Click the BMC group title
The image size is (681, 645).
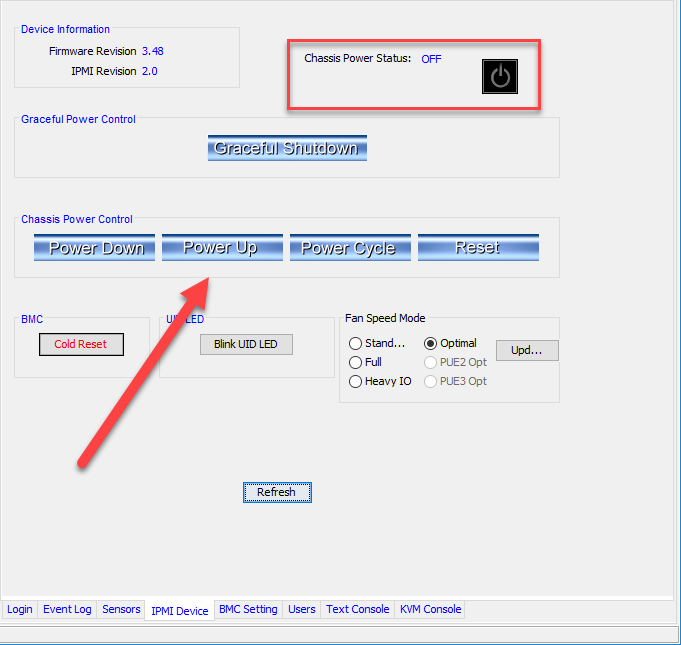coord(32,319)
